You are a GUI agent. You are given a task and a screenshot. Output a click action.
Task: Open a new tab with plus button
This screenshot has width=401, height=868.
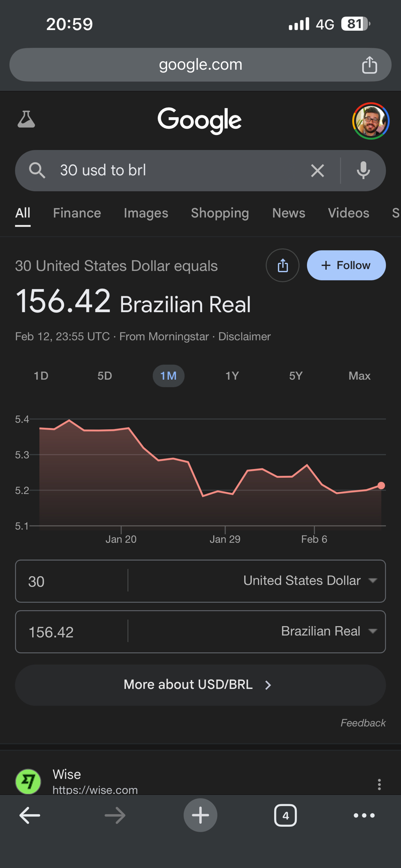pyautogui.click(x=200, y=815)
